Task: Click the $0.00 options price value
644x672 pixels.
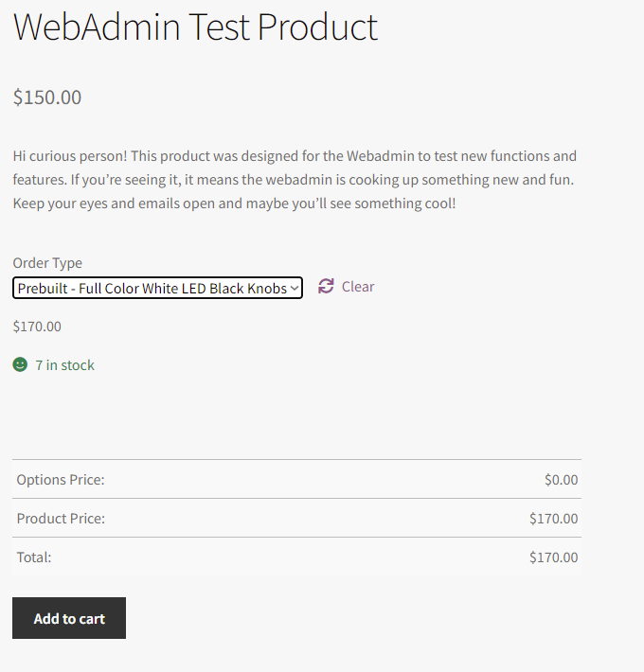Action: (562, 480)
